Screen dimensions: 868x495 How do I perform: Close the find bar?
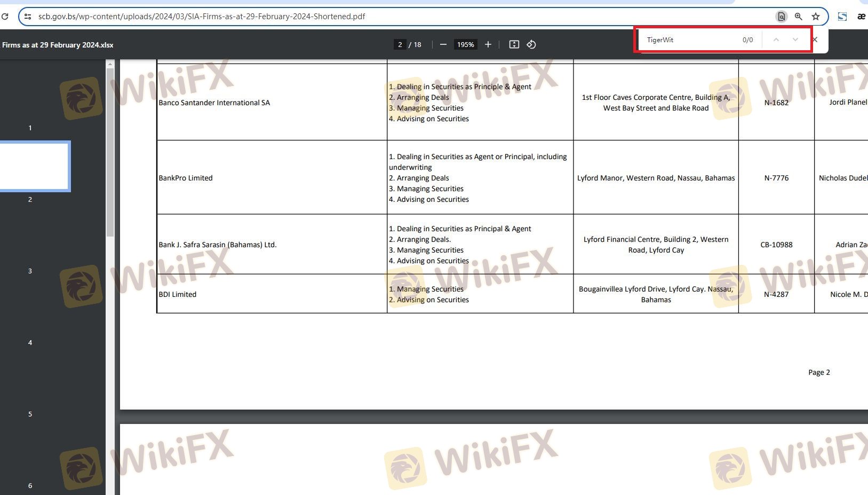click(x=815, y=40)
